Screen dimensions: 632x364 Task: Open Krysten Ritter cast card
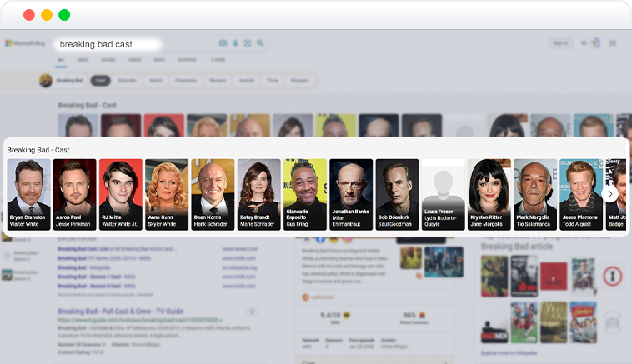[489, 194]
